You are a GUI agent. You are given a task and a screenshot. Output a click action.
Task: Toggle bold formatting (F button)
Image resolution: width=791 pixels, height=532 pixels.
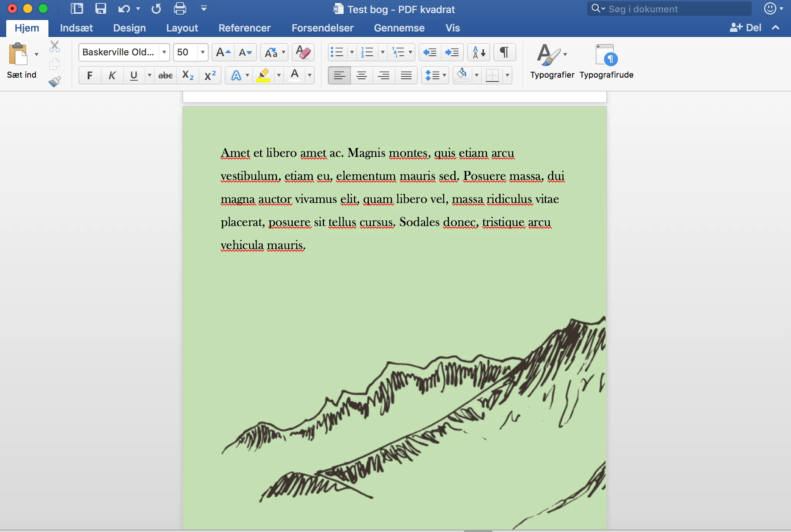click(x=90, y=75)
